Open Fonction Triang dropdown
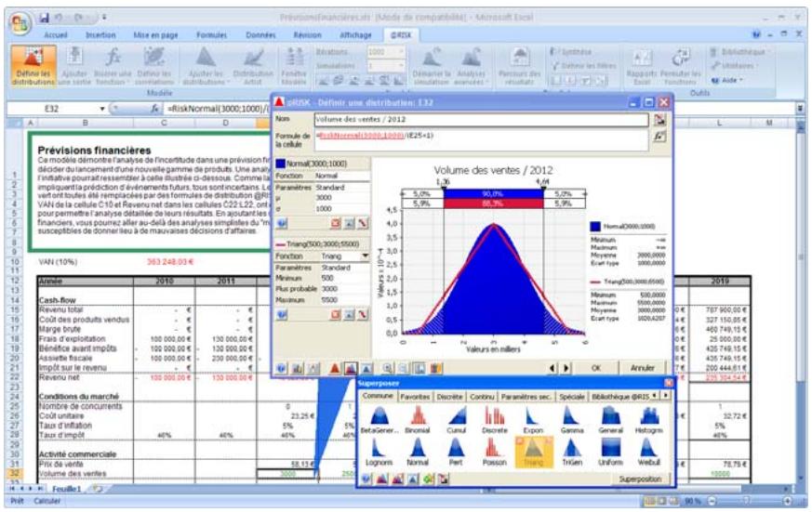This screenshot has height=512, width=812. [366, 256]
